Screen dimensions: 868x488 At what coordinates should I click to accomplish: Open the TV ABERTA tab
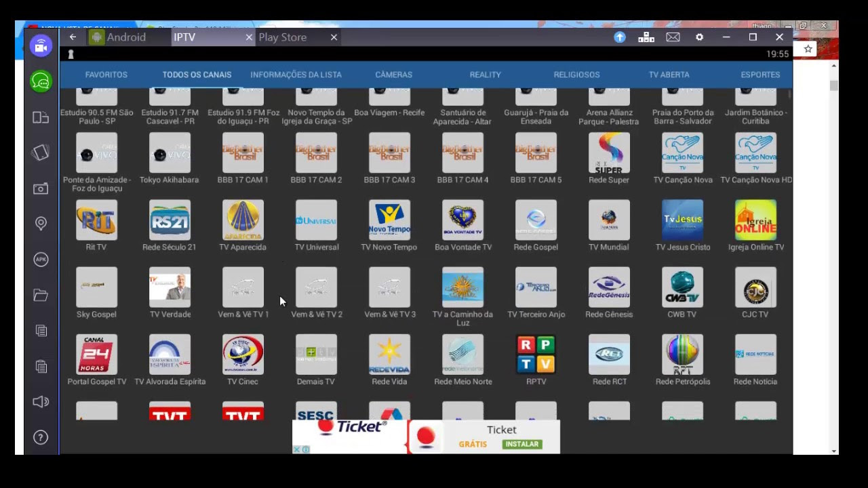[x=669, y=75]
